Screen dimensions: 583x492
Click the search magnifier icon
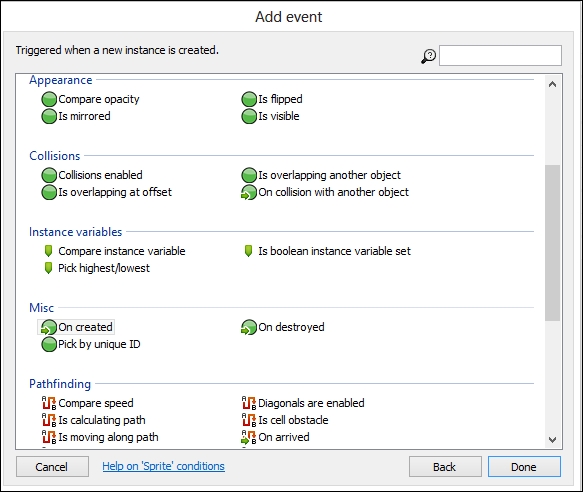(428, 57)
